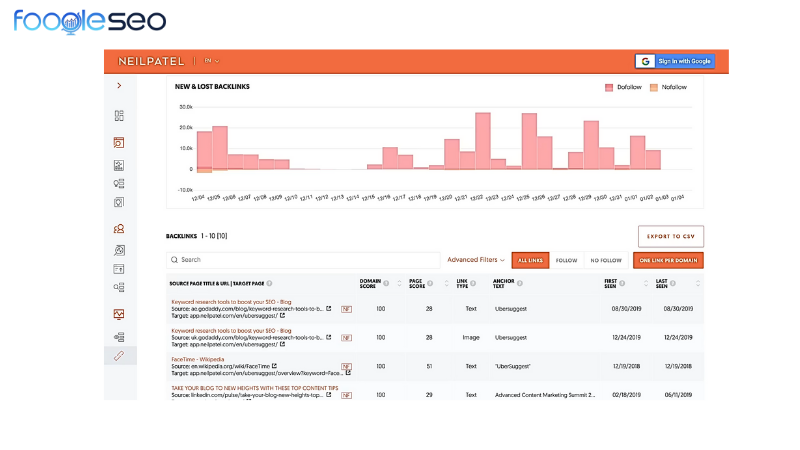Enable One Link Per Domain filter
The width and height of the screenshot is (800, 450).
click(x=667, y=260)
